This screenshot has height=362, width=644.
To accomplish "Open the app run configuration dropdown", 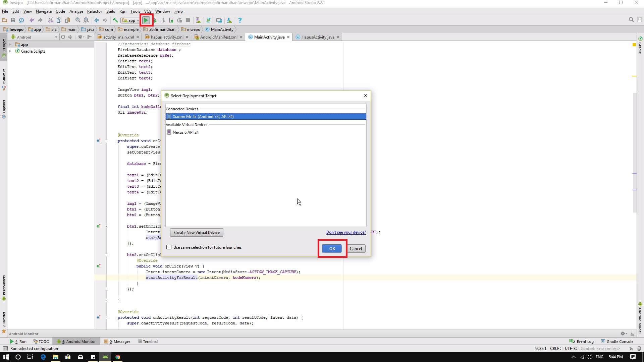I will (131, 20).
